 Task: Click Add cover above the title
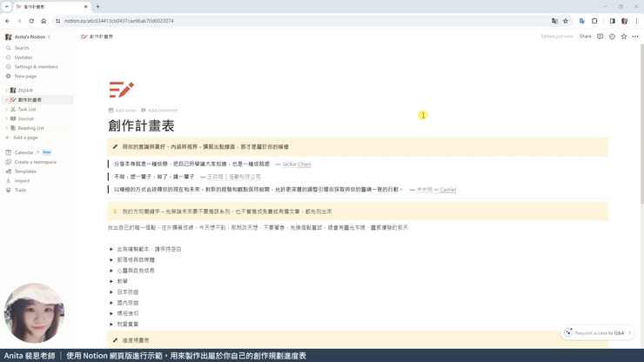point(123,111)
